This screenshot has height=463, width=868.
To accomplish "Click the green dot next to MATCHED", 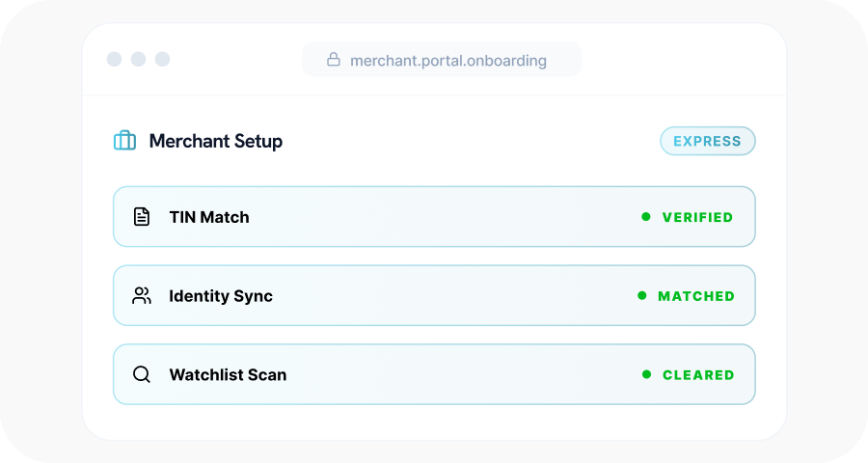I will click(x=642, y=296).
